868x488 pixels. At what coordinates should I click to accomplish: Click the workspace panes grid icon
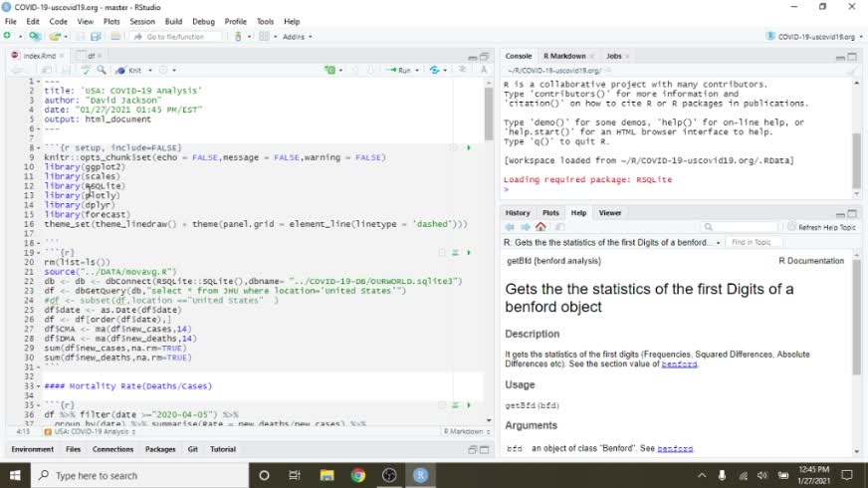[x=264, y=37]
